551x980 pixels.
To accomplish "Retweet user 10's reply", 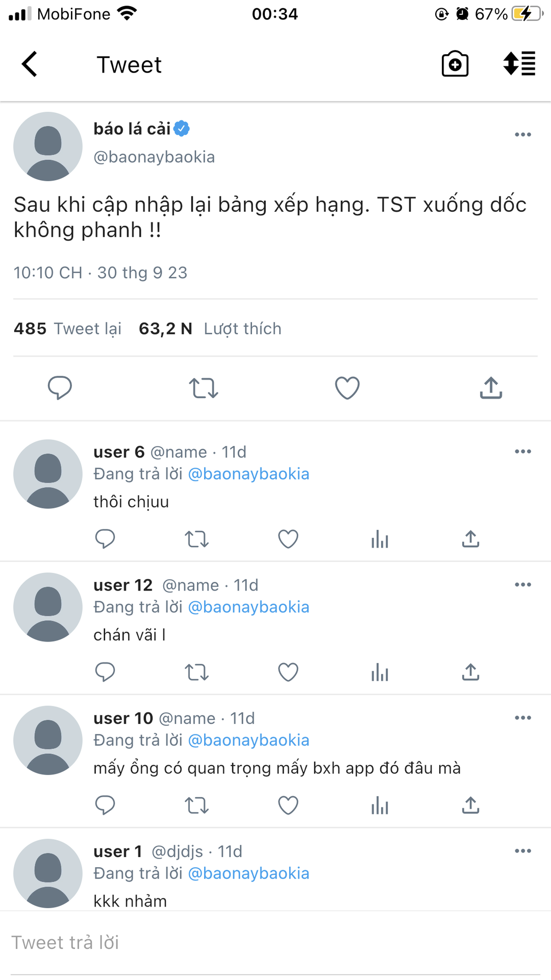I will pyautogui.click(x=196, y=805).
